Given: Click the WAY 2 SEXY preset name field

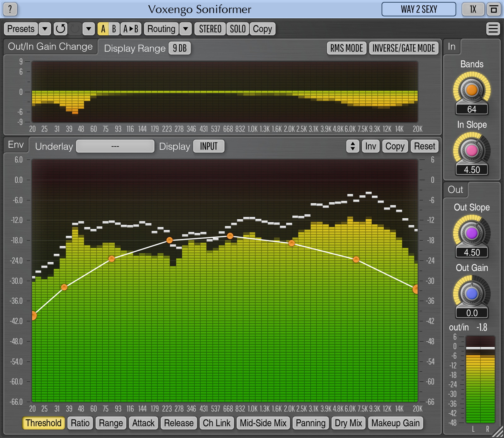Looking at the screenshot, I should click(419, 9).
